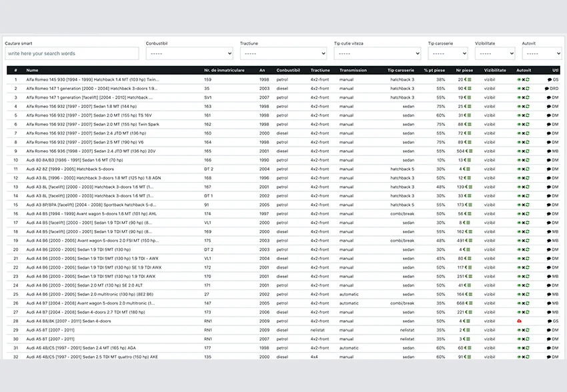
Task: Open the parts list icon in row 31
Action: coord(470,348)
